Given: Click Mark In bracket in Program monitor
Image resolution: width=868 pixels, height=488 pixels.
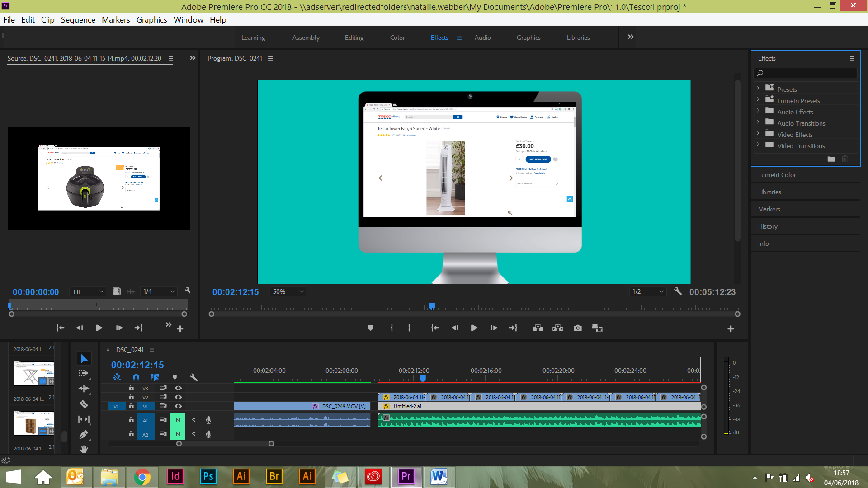Looking at the screenshot, I should [392, 328].
